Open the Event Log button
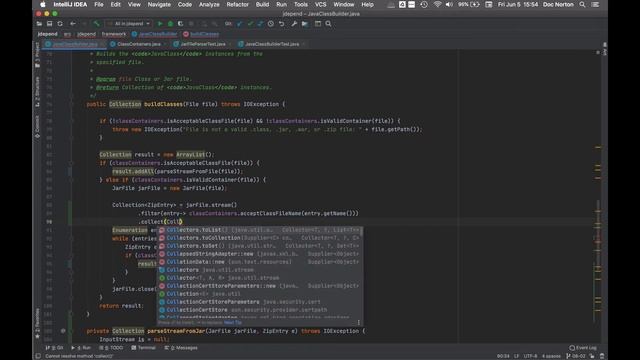Viewport: 640px width, 360px height. point(583,348)
